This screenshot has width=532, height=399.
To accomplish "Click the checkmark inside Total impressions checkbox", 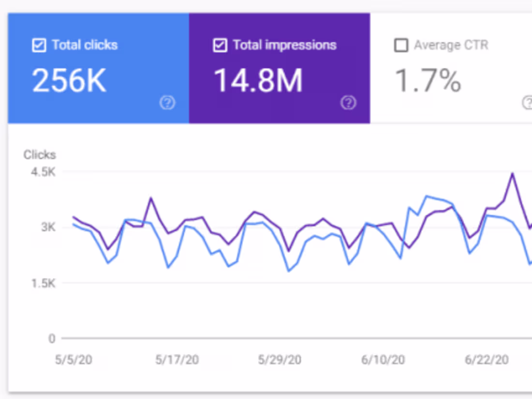I will coord(220,45).
